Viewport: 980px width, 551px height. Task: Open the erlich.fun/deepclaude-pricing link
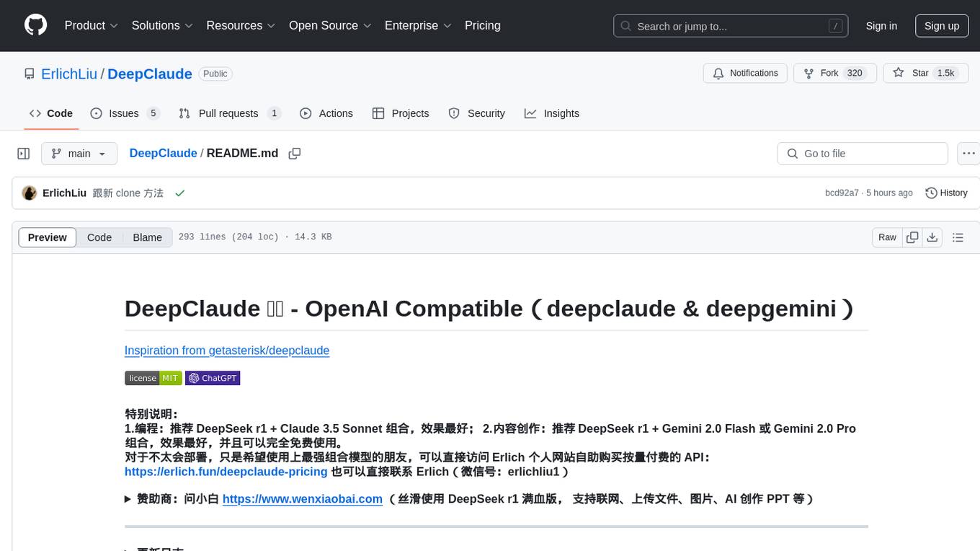pyautogui.click(x=226, y=472)
